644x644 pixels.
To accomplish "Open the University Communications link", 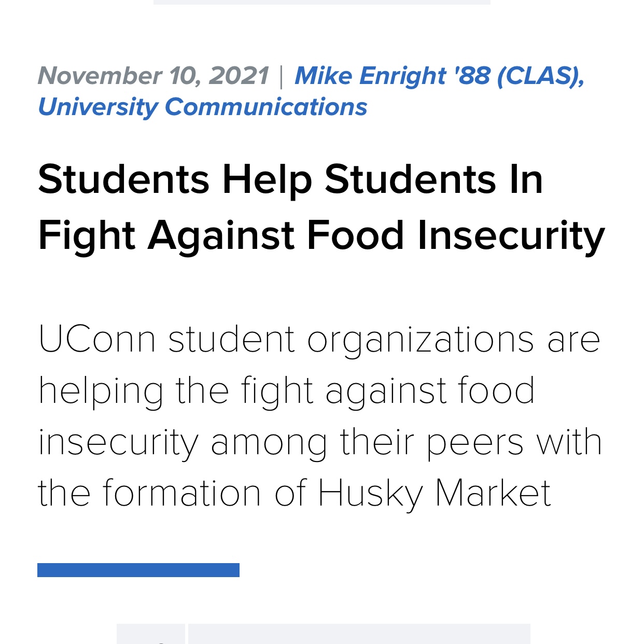I will (x=203, y=107).
